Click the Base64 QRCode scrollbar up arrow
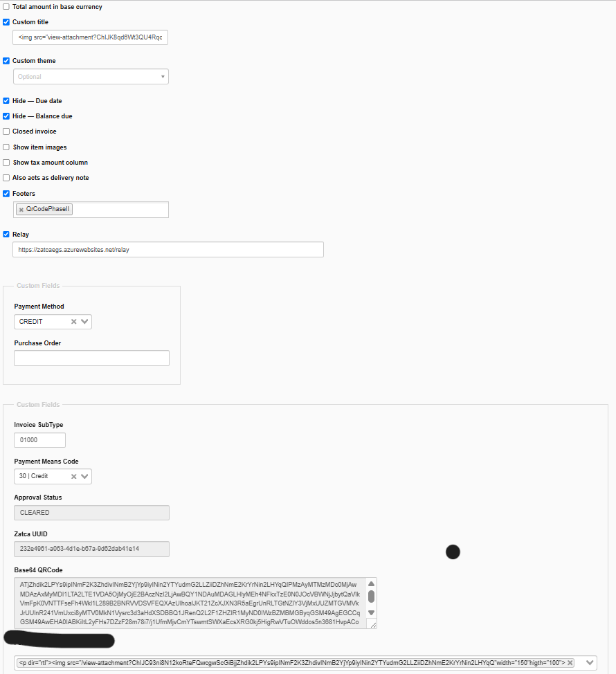The image size is (616, 674). click(x=372, y=584)
